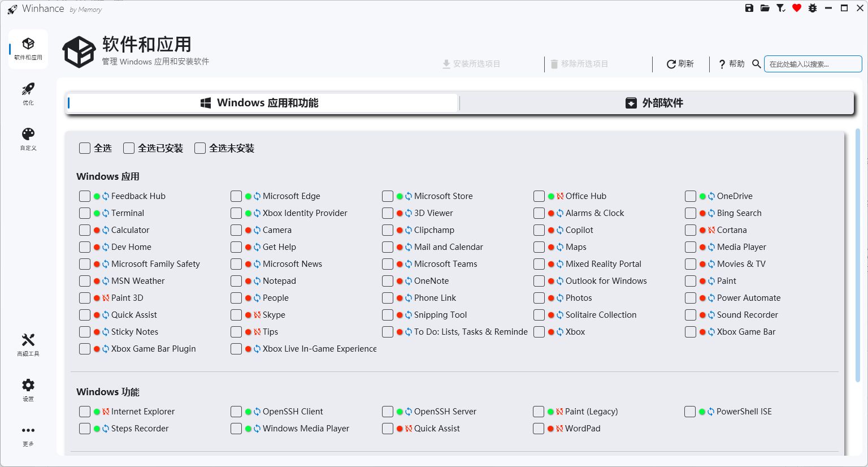
Task: Check the OneDrive checkbox
Action: (x=690, y=196)
